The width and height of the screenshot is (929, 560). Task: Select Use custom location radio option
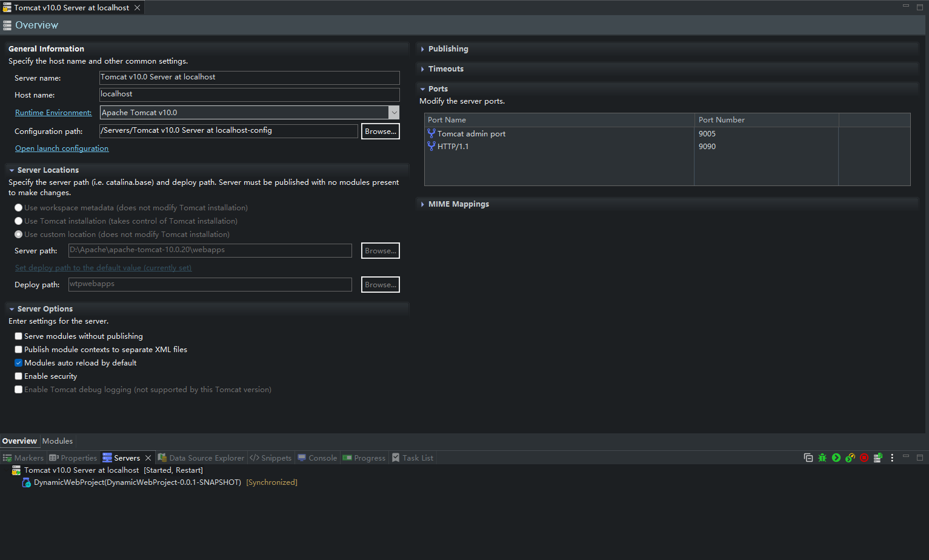pos(19,234)
